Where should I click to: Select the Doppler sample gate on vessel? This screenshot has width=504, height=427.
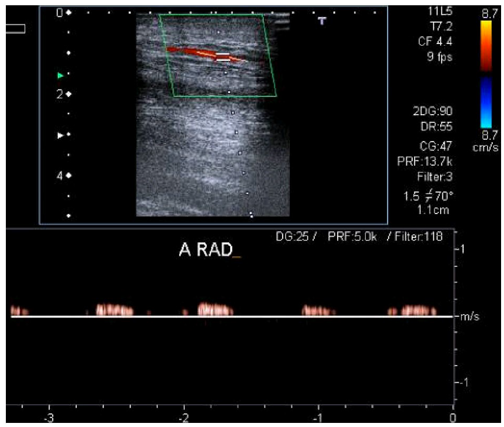pyautogui.click(x=223, y=57)
